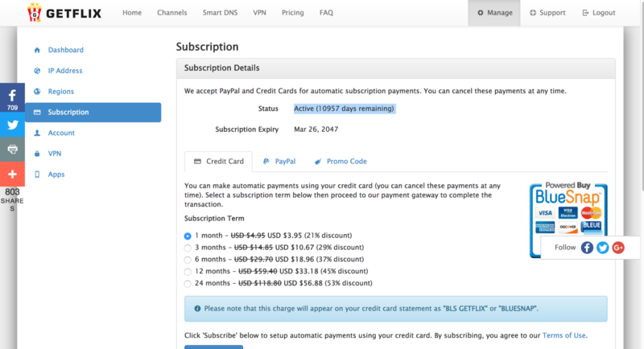Click the 'Subscription Term' label
The width and height of the screenshot is (644, 349).
[x=214, y=218]
